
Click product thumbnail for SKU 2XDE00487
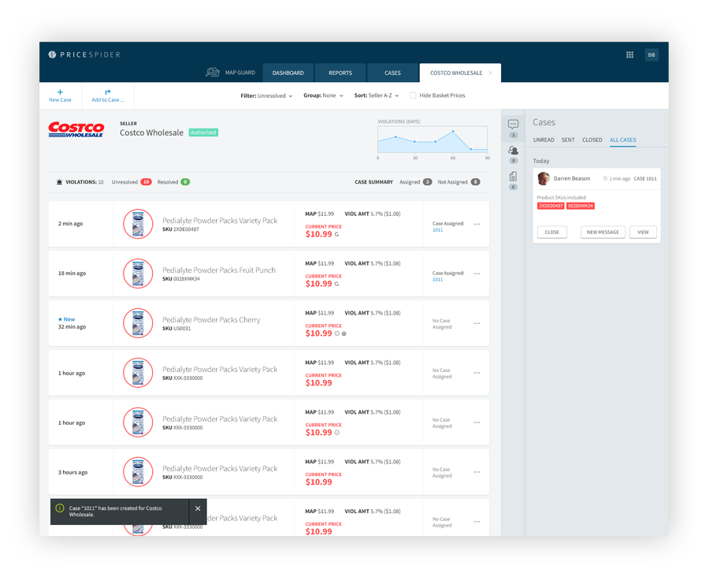(x=138, y=224)
